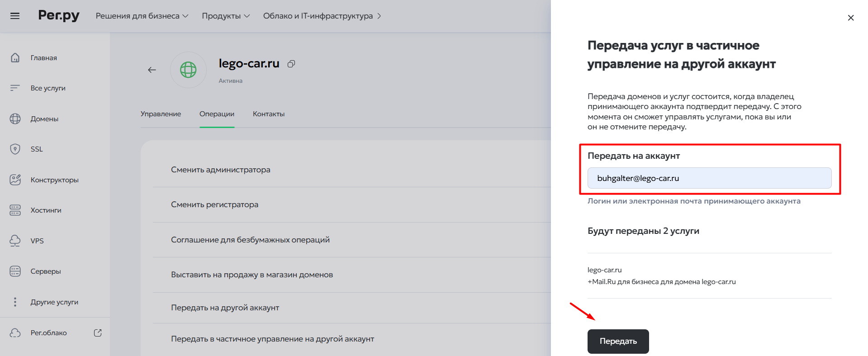Viewport: 868px width, 356px height.
Task: Click the Главная home icon
Action: pyautogui.click(x=15, y=57)
